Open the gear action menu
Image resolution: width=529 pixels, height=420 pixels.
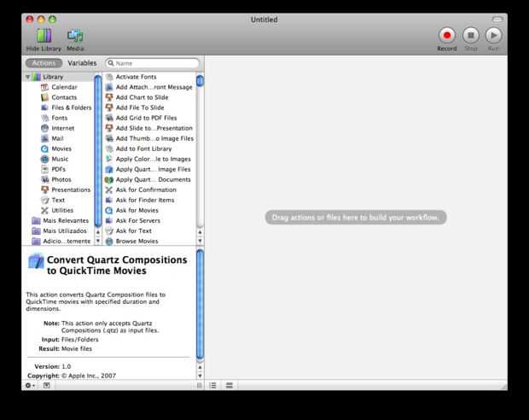[x=30, y=385]
